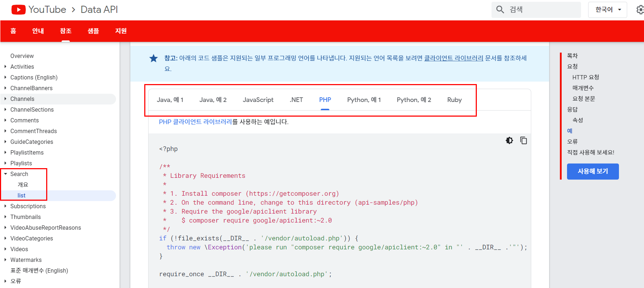Copy the code sample icon
Screen dimensions: 644x288
click(x=523, y=141)
